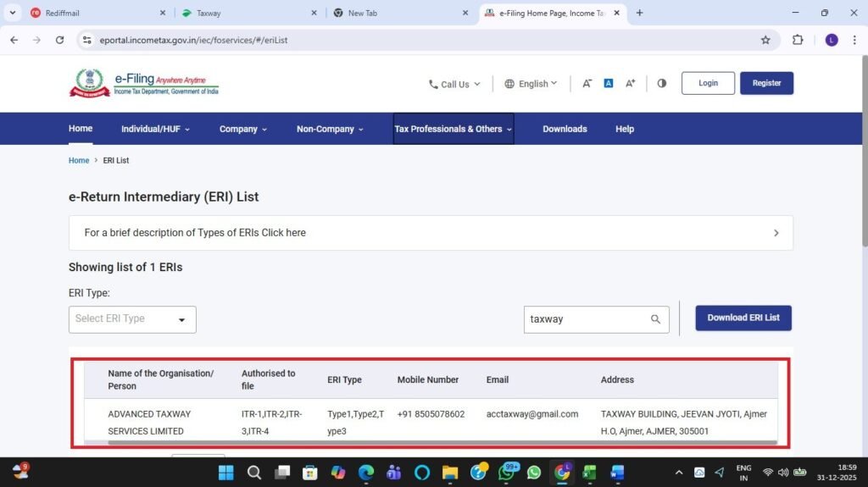Screen dimensions: 868x487
Task: Open Windows Start menu
Action: tap(225, 473)
